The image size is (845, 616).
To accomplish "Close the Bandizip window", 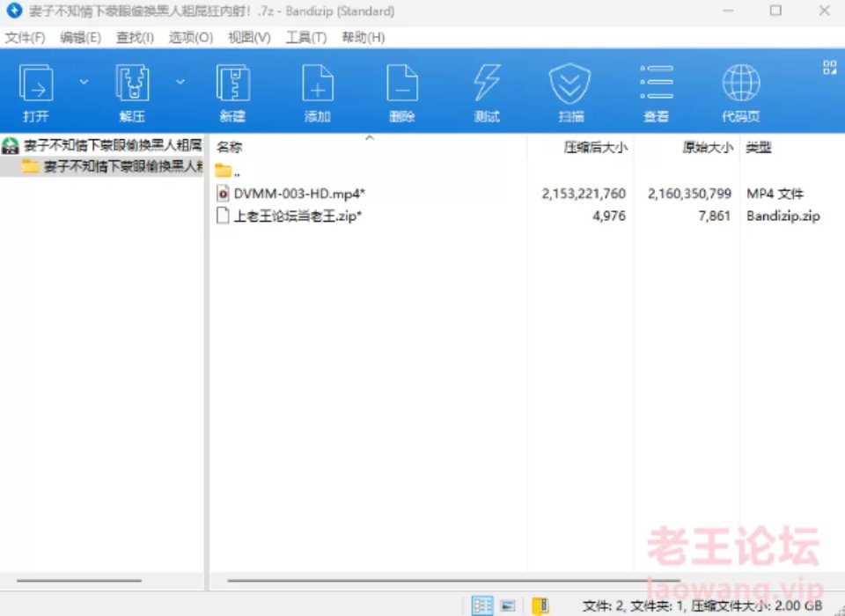I will pos(825,11).
